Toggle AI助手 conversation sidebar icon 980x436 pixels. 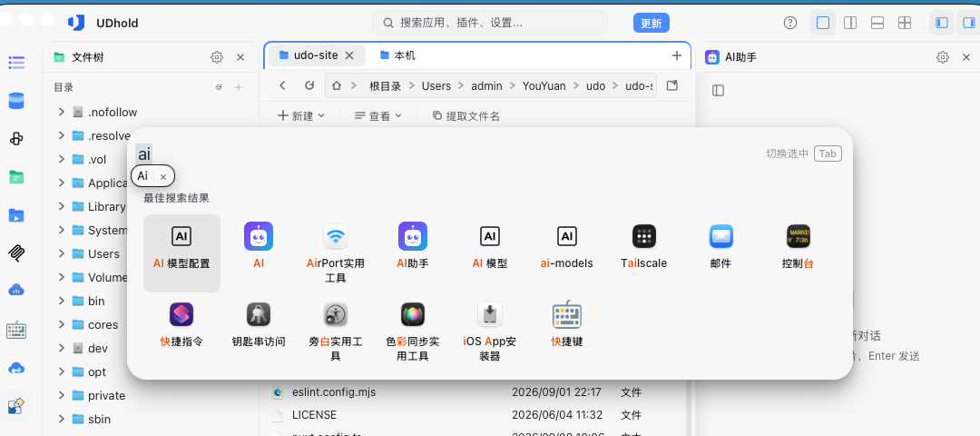pos(718,91)
